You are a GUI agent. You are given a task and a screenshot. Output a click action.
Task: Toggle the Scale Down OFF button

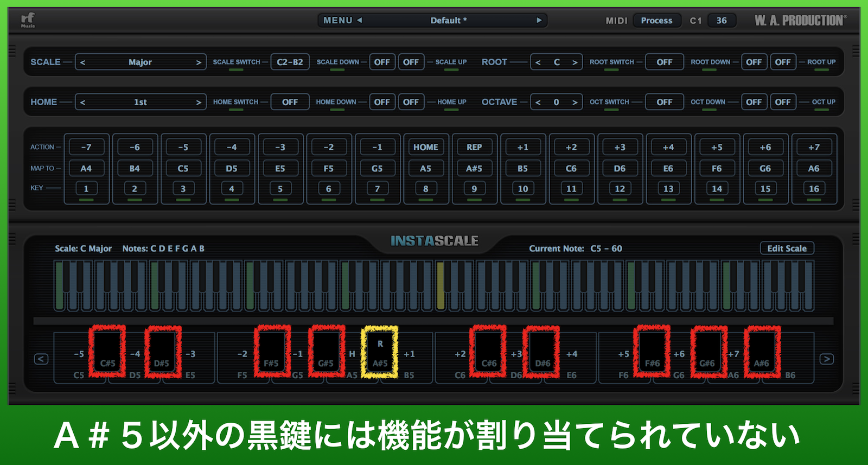(x=382, y=62)
